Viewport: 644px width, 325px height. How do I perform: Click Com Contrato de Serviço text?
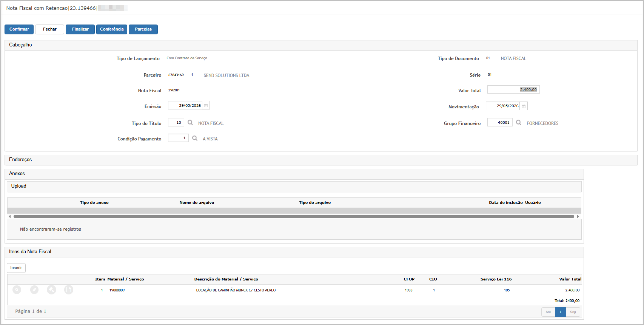click(187, 58)
